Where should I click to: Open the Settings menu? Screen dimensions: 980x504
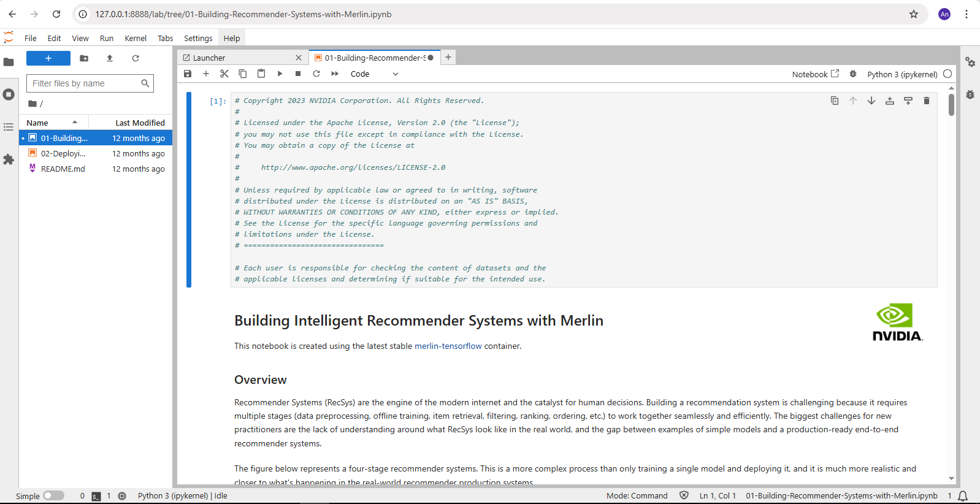[x=198, y=38]
